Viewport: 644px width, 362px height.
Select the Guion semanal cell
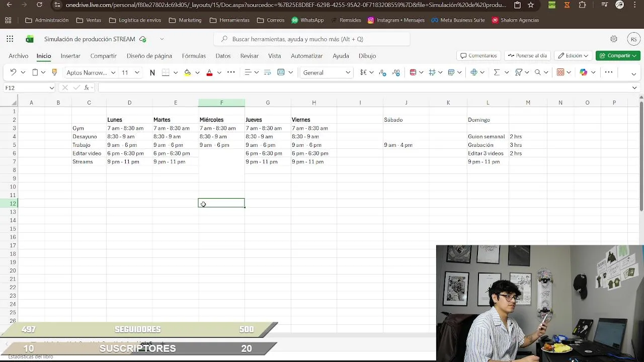point(488,136)
